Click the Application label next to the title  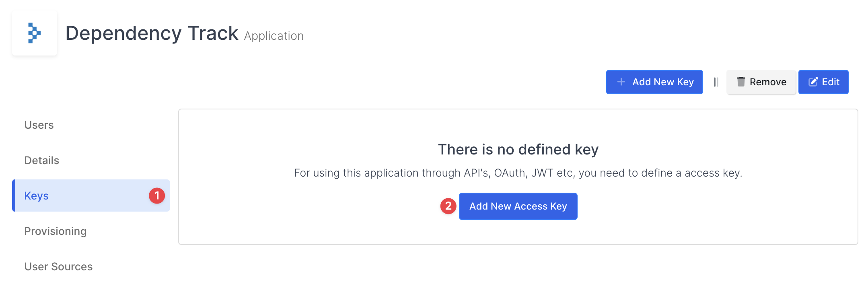tap(274, 36)
